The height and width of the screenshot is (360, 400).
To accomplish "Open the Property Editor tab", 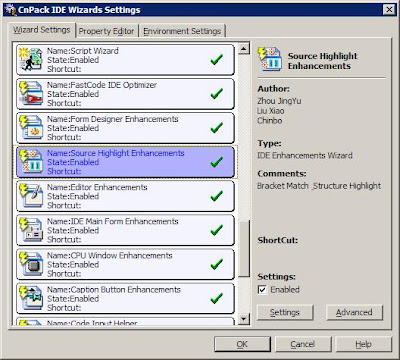I will 106,31.
